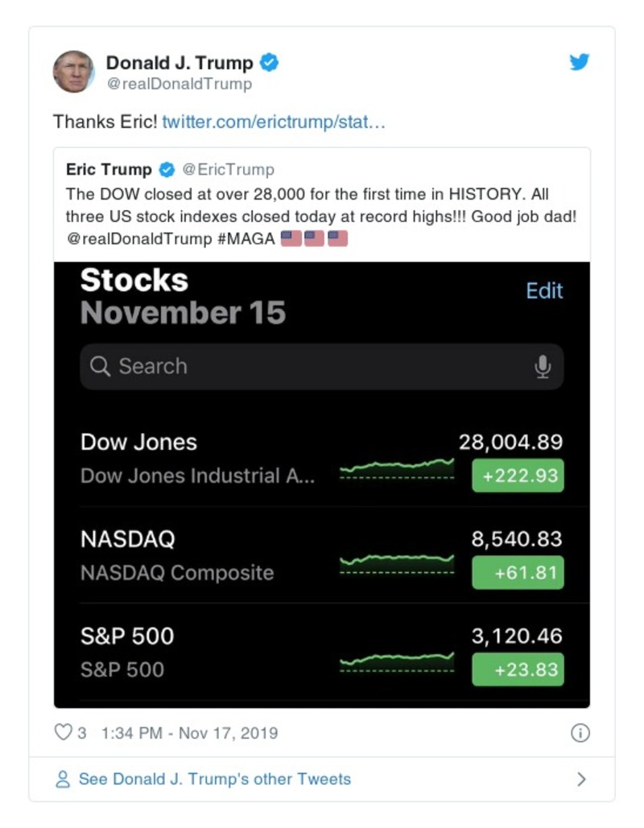644x828 pixels.
Task: Like the tweet with the heart icon
Action: [63, 731]
